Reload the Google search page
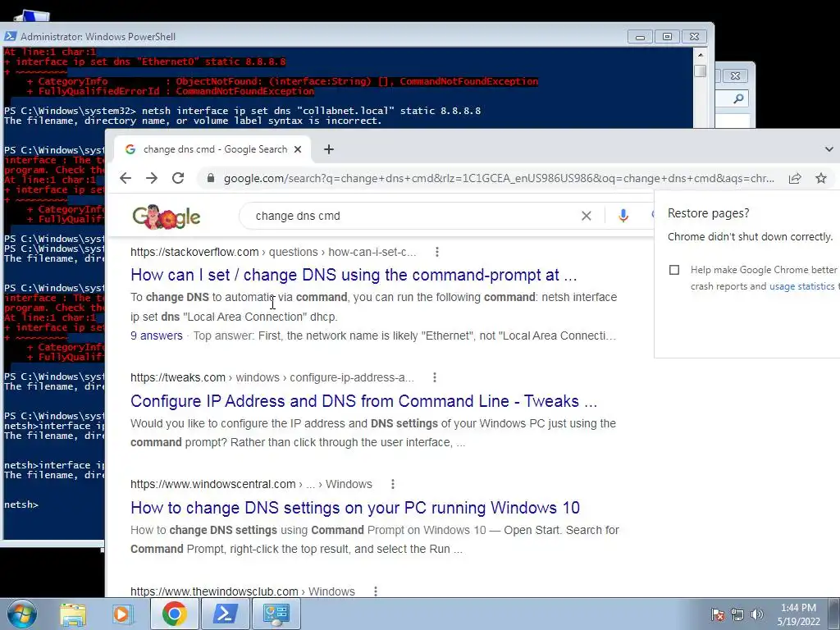The height and width of the screenshot is (630, 840). [178, 178]
